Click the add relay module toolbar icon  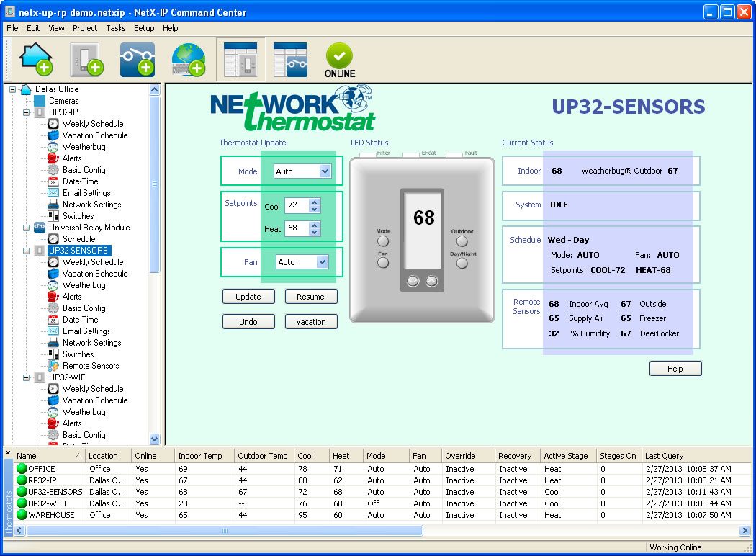point(138,59)
